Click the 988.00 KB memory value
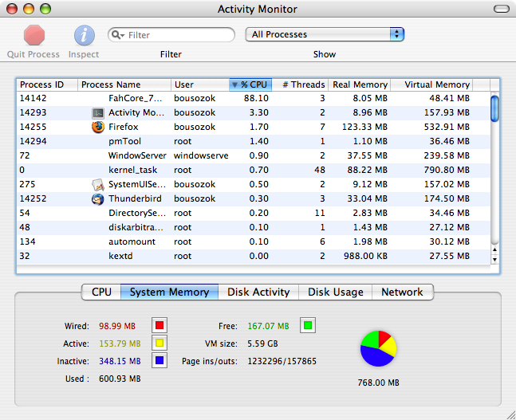 click(x=365, y=256)
